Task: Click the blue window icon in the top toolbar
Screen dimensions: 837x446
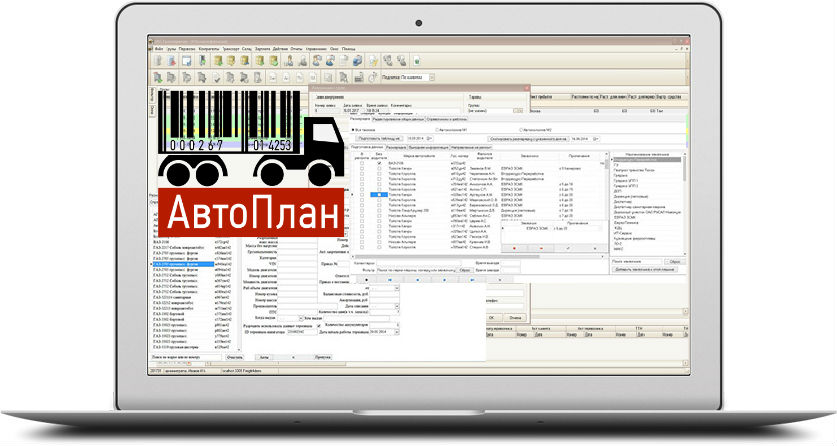Action: 186,60
